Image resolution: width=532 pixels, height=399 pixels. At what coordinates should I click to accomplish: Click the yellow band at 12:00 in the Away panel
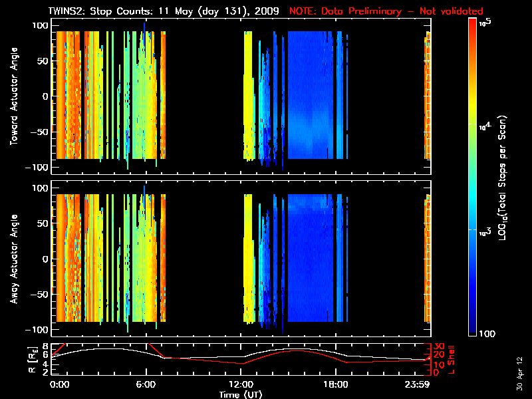[248, 259]
